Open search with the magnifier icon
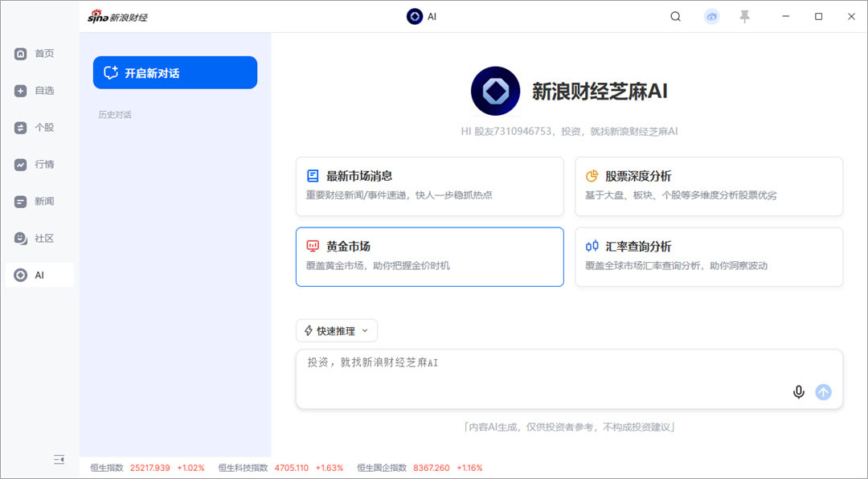 675,17
